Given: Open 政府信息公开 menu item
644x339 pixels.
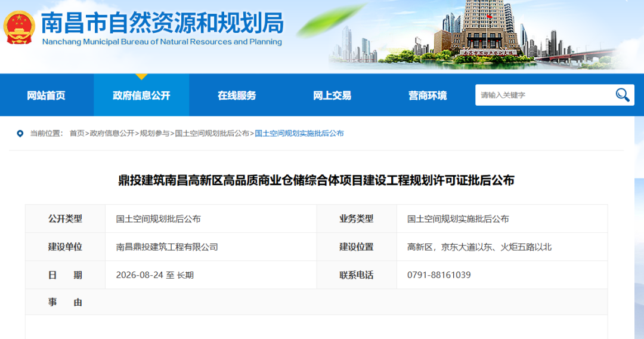Looking at the screenshot, I should [x=141, y=95].
